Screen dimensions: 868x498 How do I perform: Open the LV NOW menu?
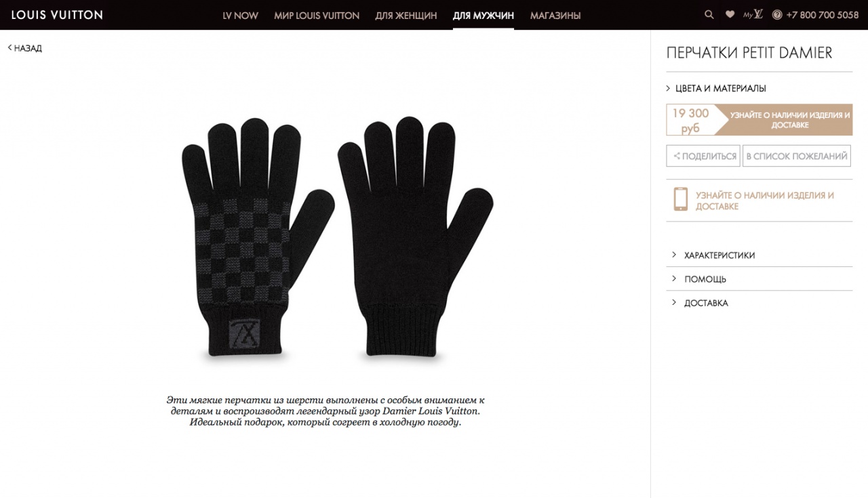240,16
